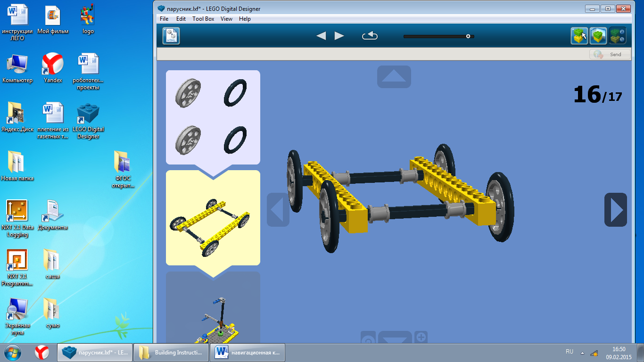Switch to View mode icon
This screenshot has width=644, height=362.
pyautogui.click(x=598, y=36)
